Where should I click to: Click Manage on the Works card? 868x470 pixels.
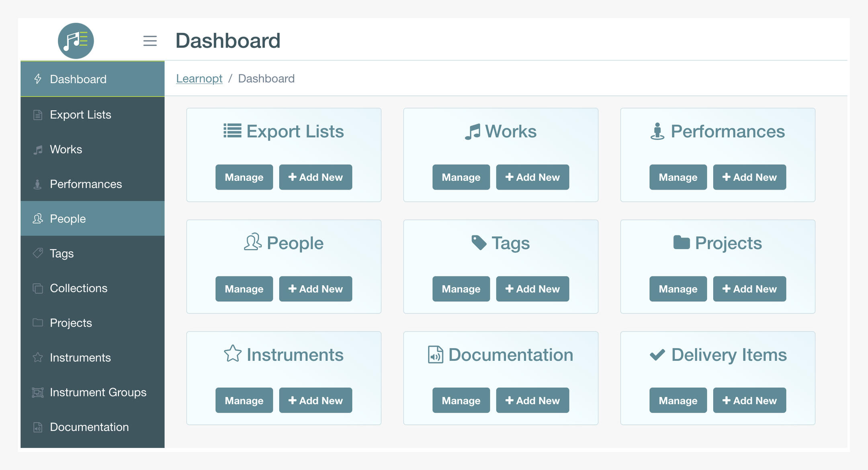[x=461, y=177]
